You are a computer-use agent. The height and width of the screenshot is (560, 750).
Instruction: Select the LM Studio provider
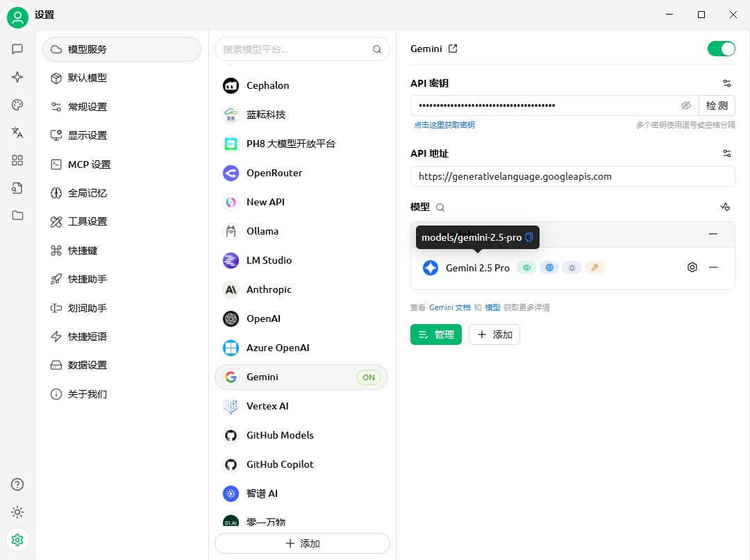tap(301, 260)
